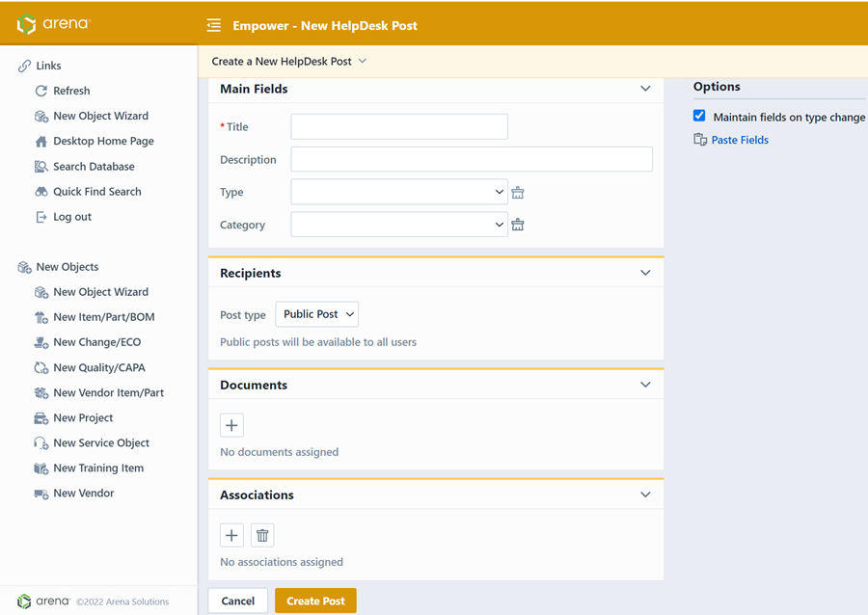868x615 pixels.
Task: Click the Arena logo in footer
Action: pos(43,602)
